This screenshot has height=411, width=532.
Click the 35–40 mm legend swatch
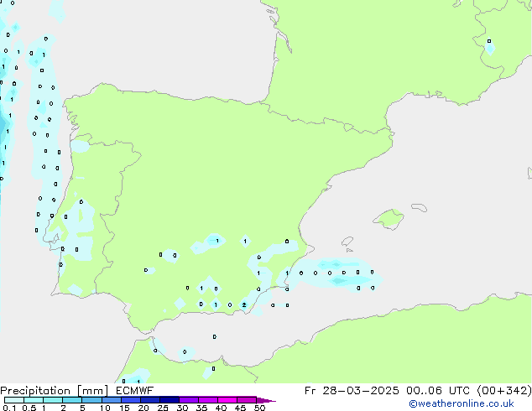coord(207,400)
